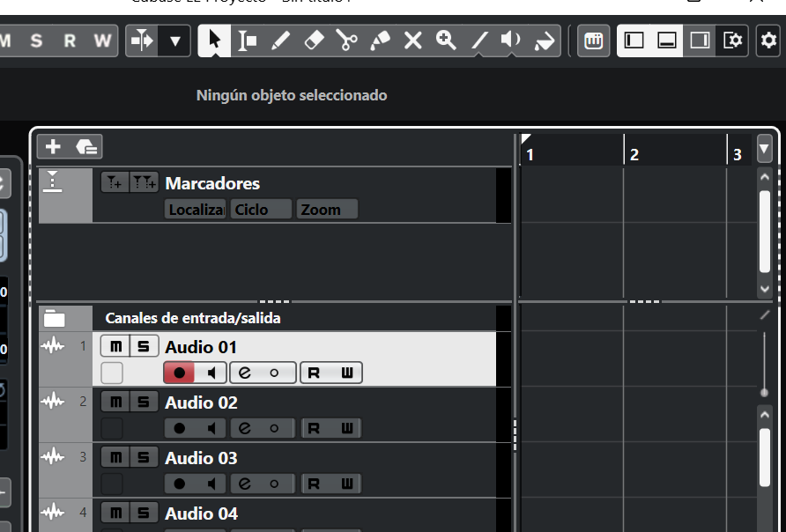
Task: Select the Range Selection tool
Action: tap(248, 41)
